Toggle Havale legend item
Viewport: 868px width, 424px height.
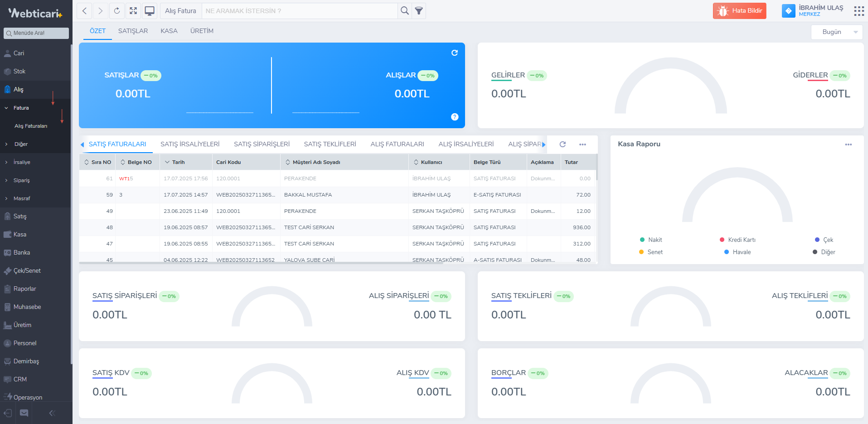pyautogui.click(x=737, y=252)
